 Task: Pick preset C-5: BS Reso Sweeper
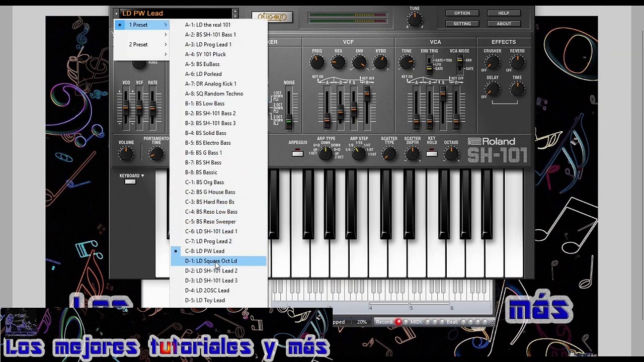[x=218, y=222]
